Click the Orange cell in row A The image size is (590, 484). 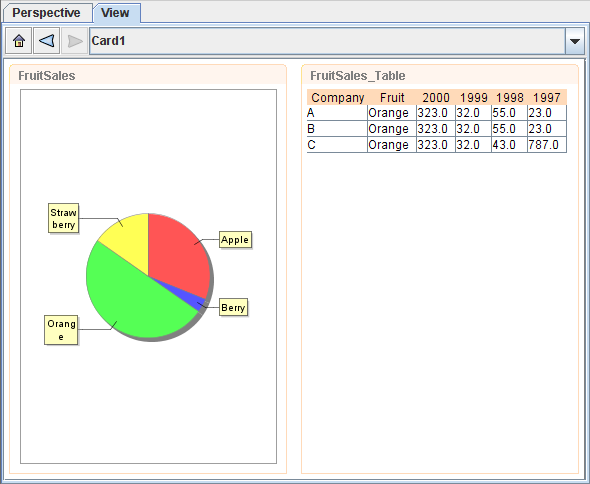click(392, 113)
